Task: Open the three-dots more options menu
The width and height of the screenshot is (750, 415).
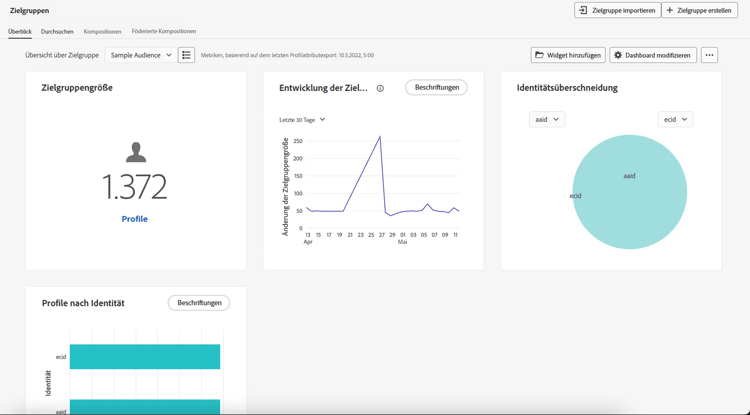Action: pyautogui.click(x=709, y=55)
